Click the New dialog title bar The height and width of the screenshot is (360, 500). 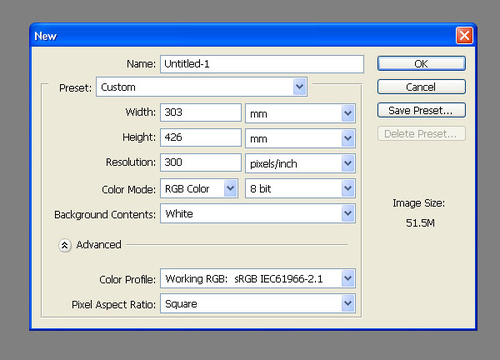tap(243, 35)
